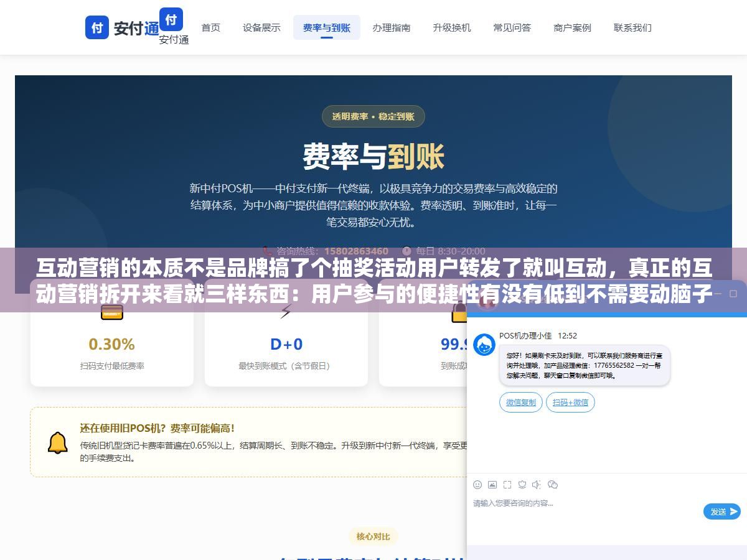This screenshot has height=560, width=747.
Task: Click the notice text starting 传统旧机型贷记卡
Action: click(273, 452)
